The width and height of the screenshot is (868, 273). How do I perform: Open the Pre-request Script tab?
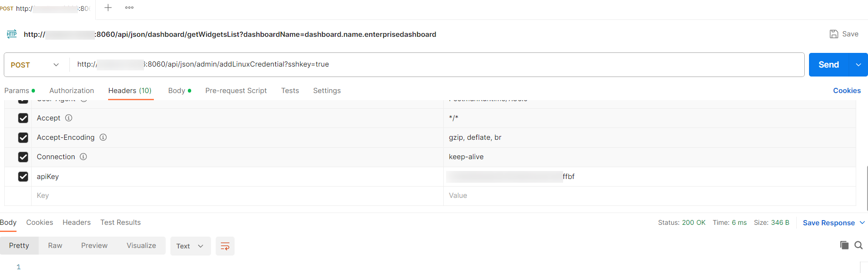(x=236, y=91)
